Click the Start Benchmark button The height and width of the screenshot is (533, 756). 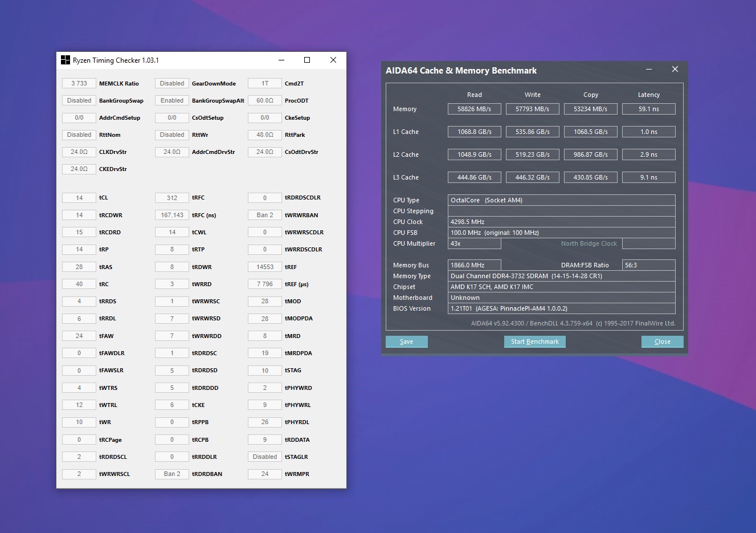tap(535, 341)
